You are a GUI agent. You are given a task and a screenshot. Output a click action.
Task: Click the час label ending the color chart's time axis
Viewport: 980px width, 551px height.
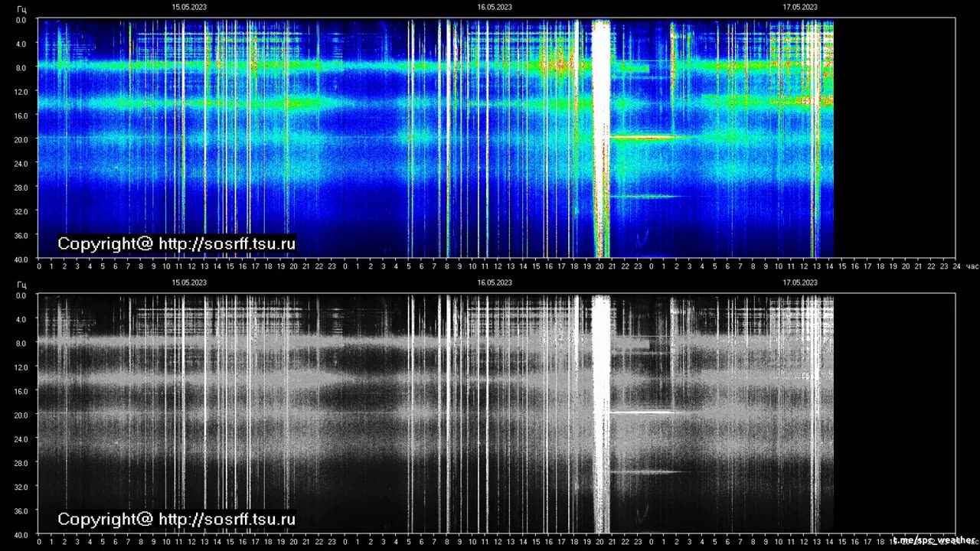point(972,266)
